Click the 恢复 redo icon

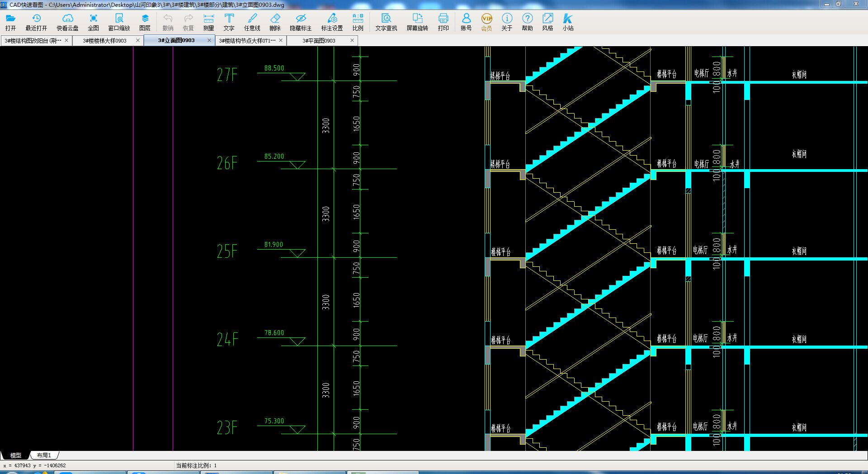tap(188, 22)
